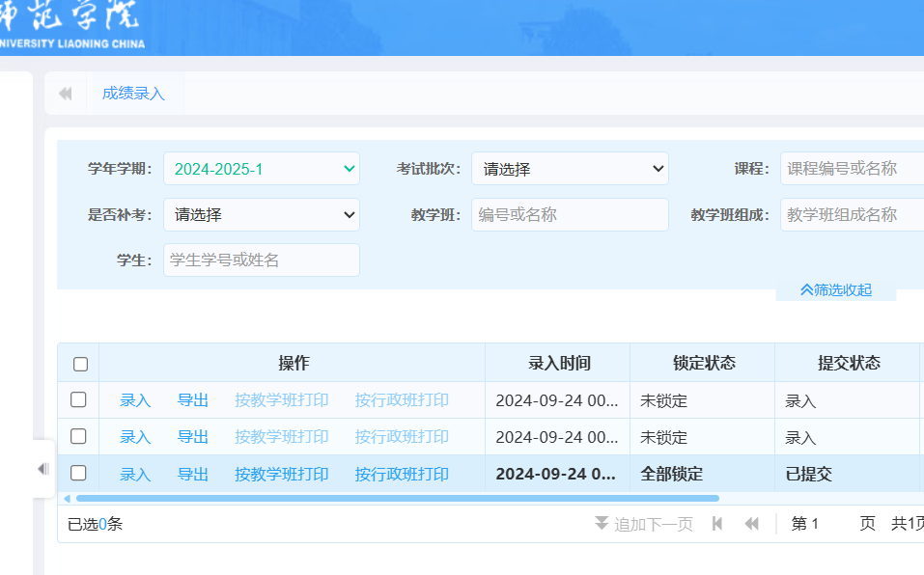
Task: Click 按行政班打印 in the second row
Action: click(402, 437)
